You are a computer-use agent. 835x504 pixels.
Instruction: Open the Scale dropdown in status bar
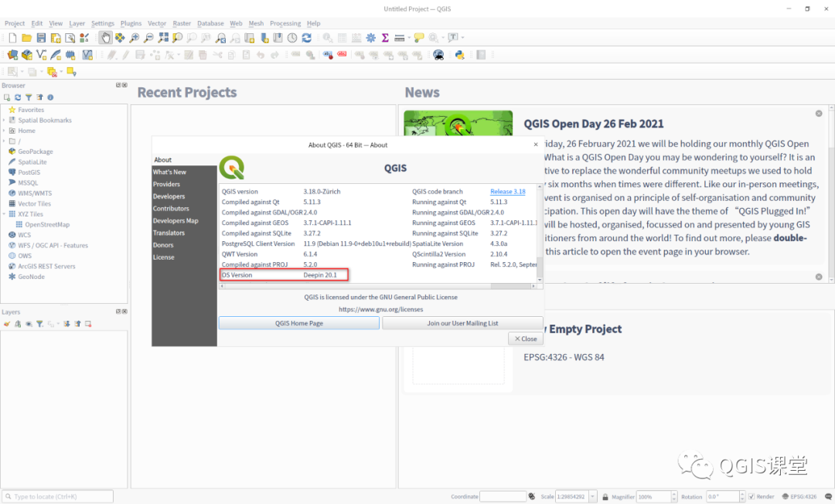(592, 496)
